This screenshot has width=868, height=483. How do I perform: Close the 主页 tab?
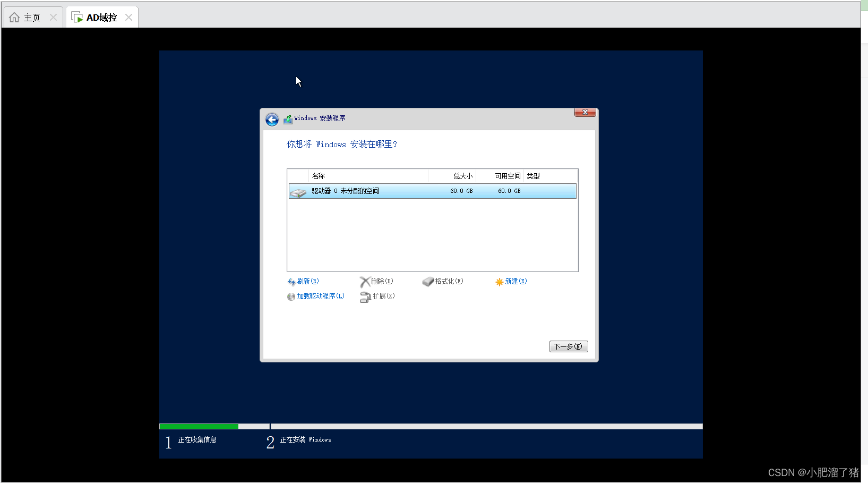coord(53,18)
